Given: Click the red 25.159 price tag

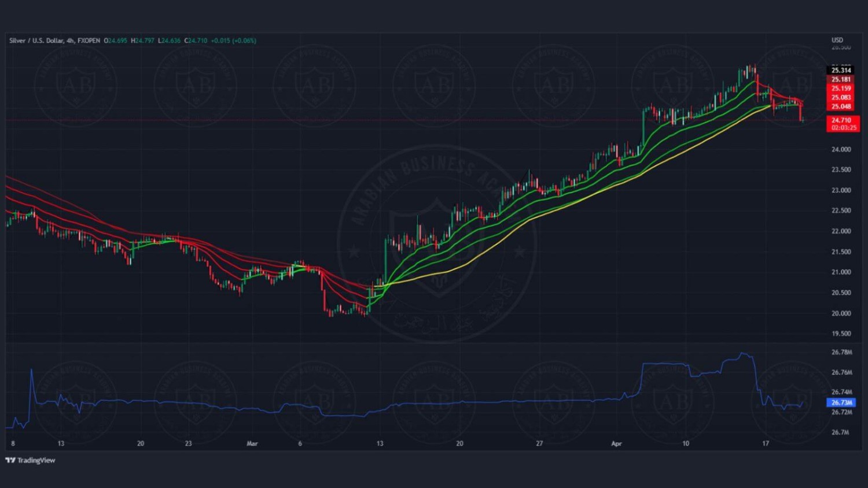Looking at the screenshot, I should click(841, 88).
